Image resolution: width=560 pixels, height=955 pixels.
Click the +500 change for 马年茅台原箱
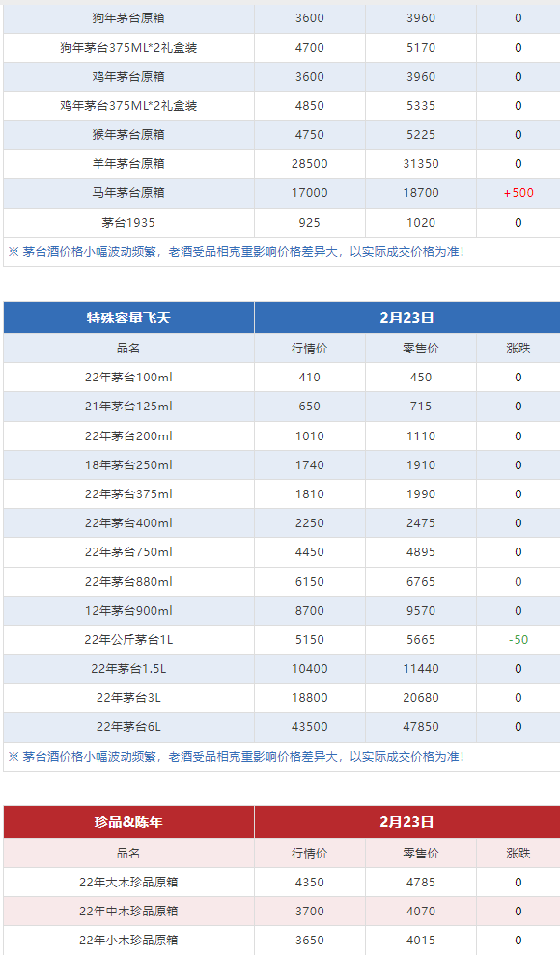coord(518,193)
